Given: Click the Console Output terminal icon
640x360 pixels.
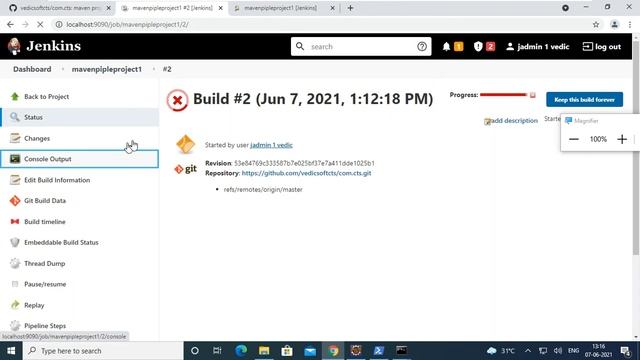Looking at the screenshot, I should [15, 159].
